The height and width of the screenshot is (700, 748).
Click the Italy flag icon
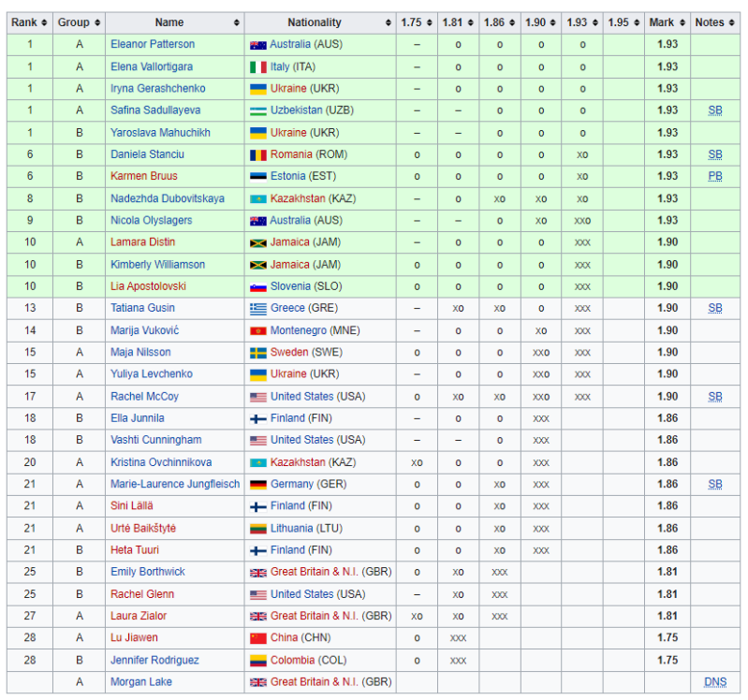click(258, 66)
